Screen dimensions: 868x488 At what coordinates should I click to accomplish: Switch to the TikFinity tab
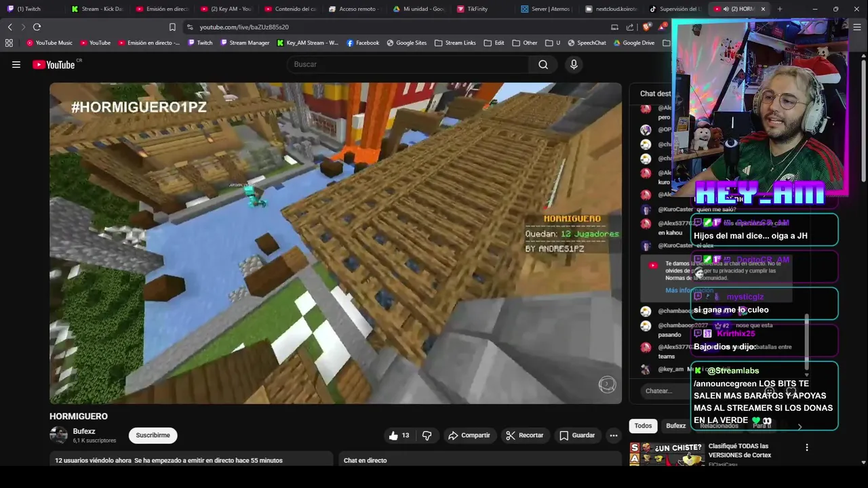click(481, 9)
